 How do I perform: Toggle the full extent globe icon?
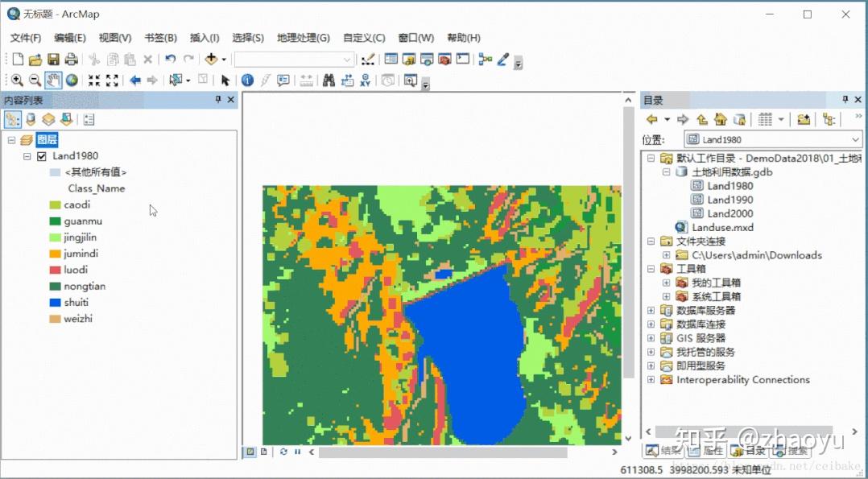[72, 81]
